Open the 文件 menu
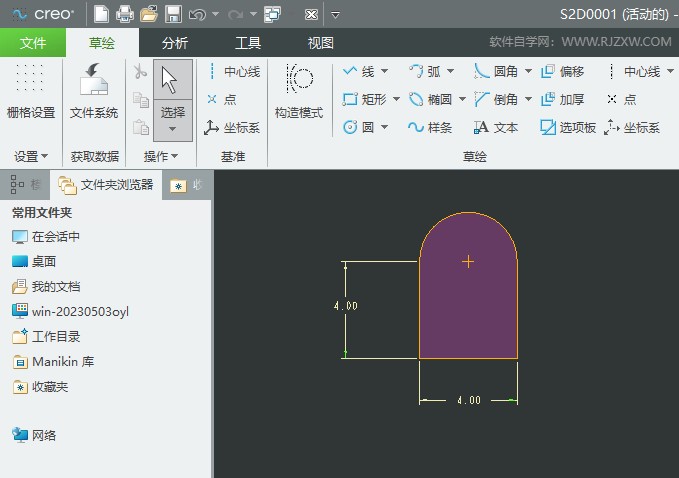679x478 pixels. (x=33, y=43)
